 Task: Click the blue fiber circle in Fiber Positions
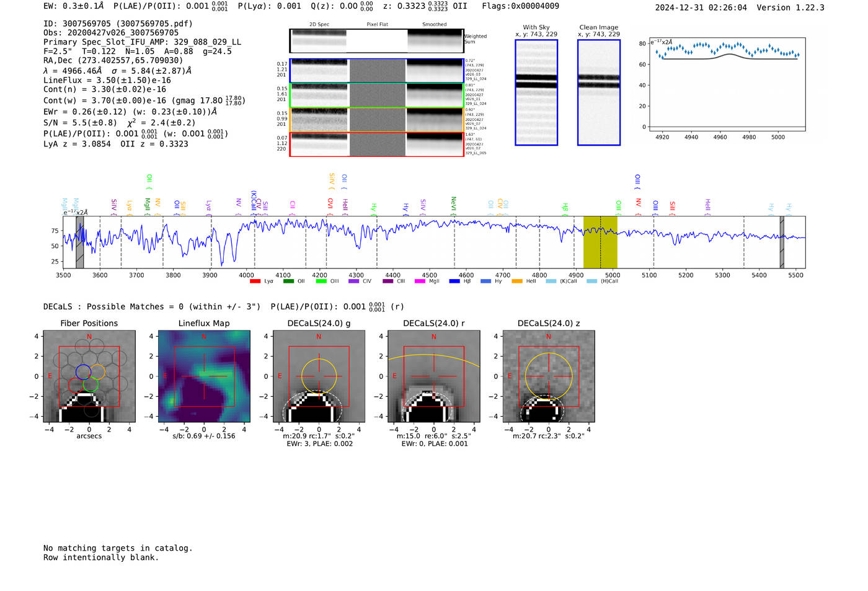(83, 372)
